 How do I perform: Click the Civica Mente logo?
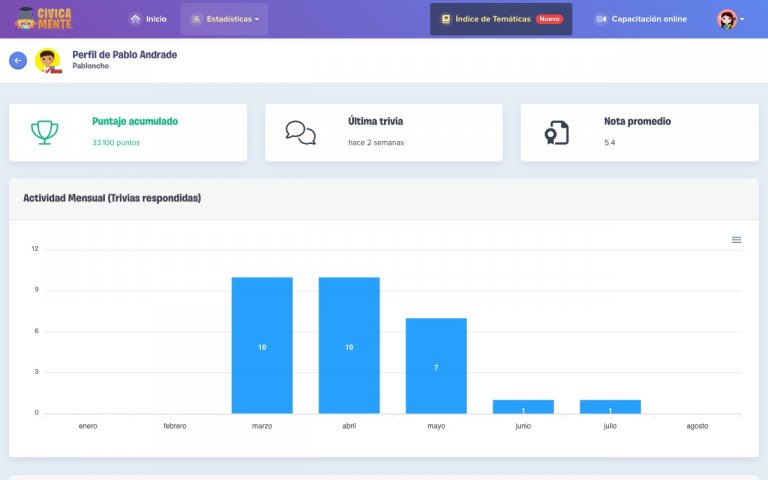pos(44,19)
